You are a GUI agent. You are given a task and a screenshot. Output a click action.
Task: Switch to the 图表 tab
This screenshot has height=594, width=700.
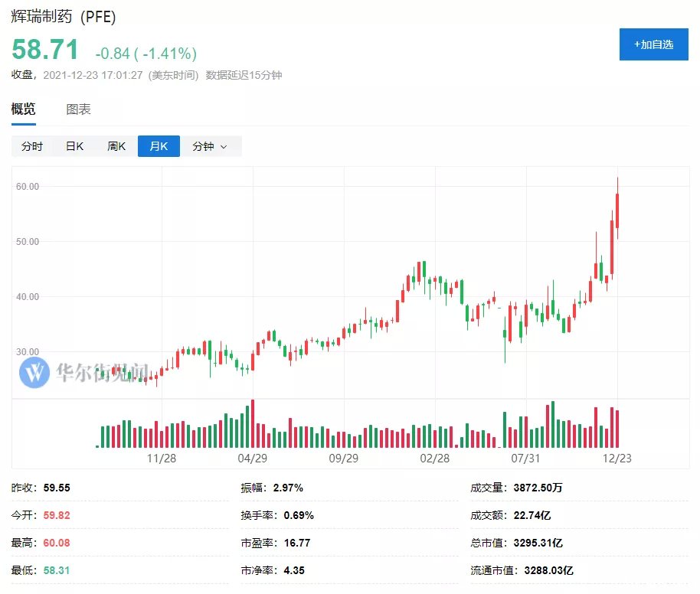click(79, 109)
